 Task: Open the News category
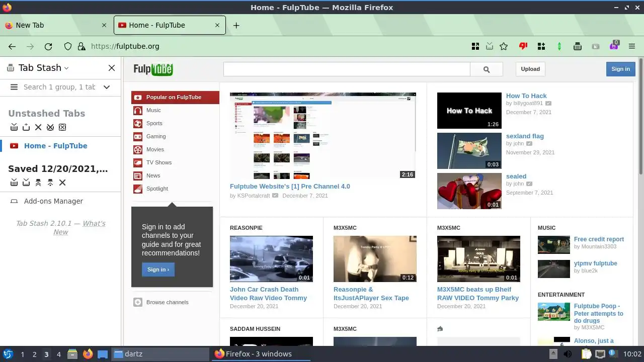[x=153, y=176]
